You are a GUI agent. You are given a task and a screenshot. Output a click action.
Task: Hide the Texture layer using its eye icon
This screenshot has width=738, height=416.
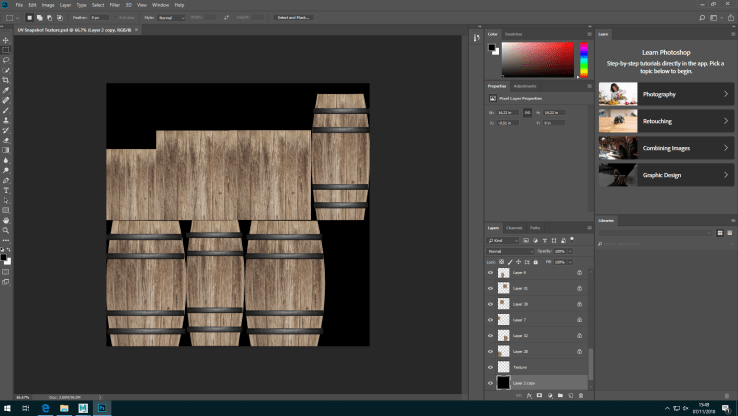490,367
